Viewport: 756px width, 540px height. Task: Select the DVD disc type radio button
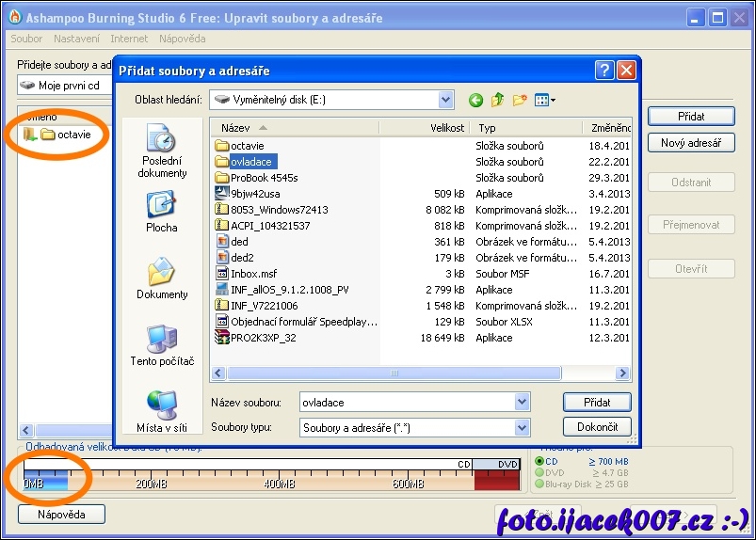(539, 473)
